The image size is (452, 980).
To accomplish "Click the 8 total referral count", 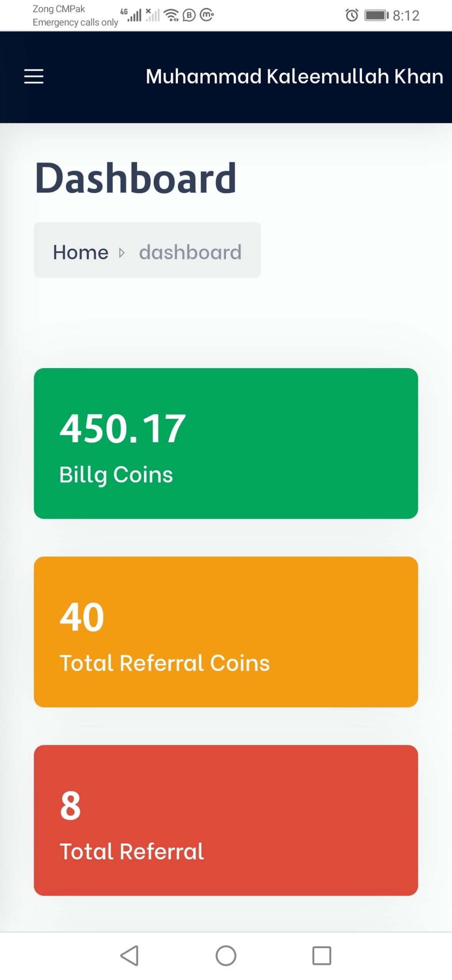I will 71,806.
